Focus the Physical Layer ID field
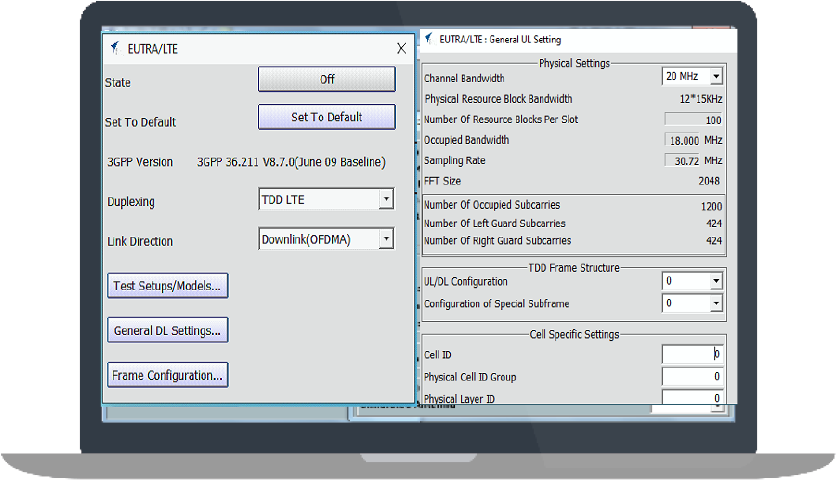 [692, 398]
